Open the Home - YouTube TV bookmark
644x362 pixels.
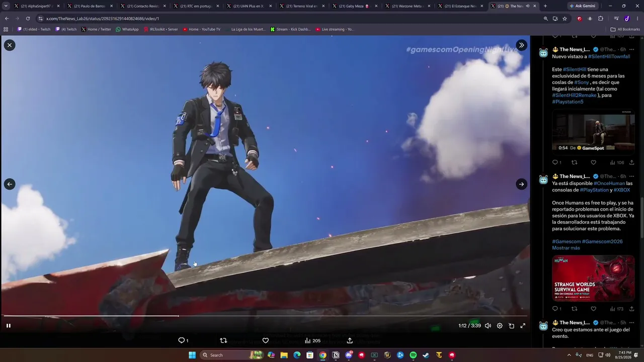[x=201, y=29]
